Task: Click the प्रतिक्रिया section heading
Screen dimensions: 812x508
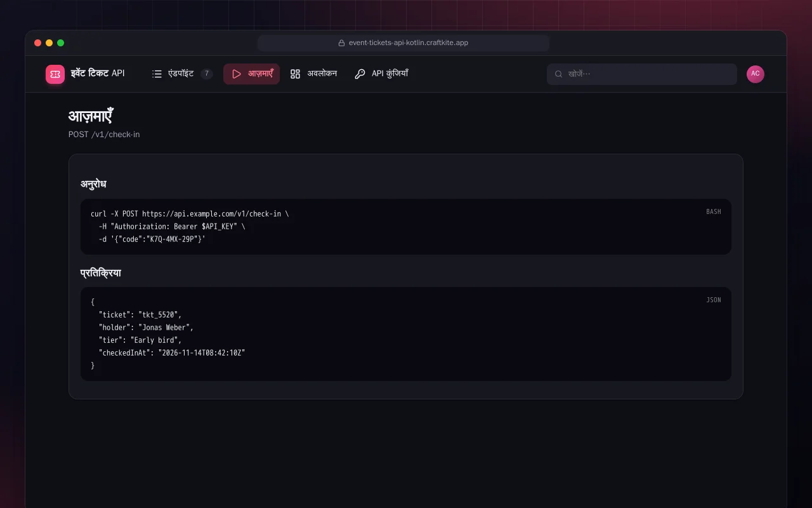Action: tap(101, 273)
